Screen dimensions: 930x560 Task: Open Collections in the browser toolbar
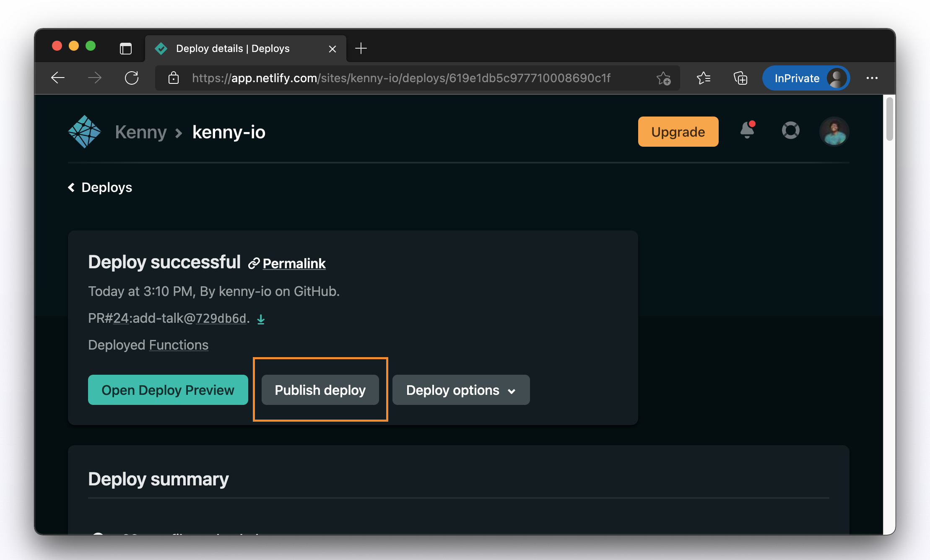pyautogui.click(x=740, y=78)
